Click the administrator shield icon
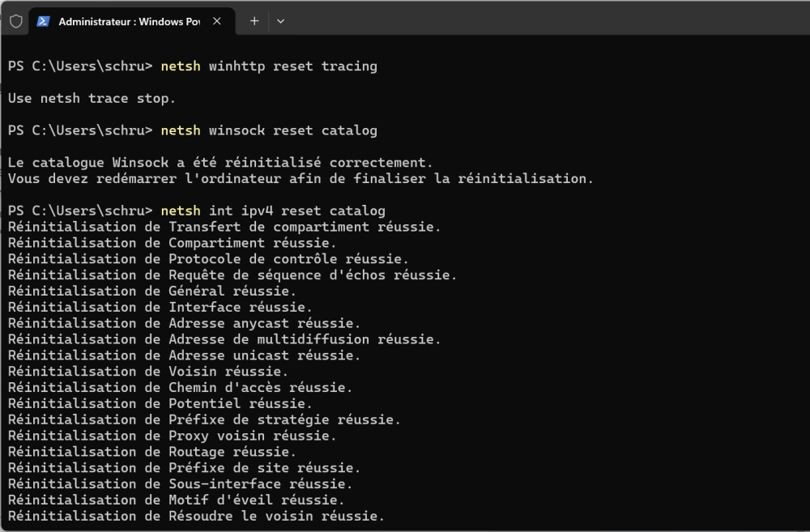Viewport: 810px width, 532px height. point(15,21)
